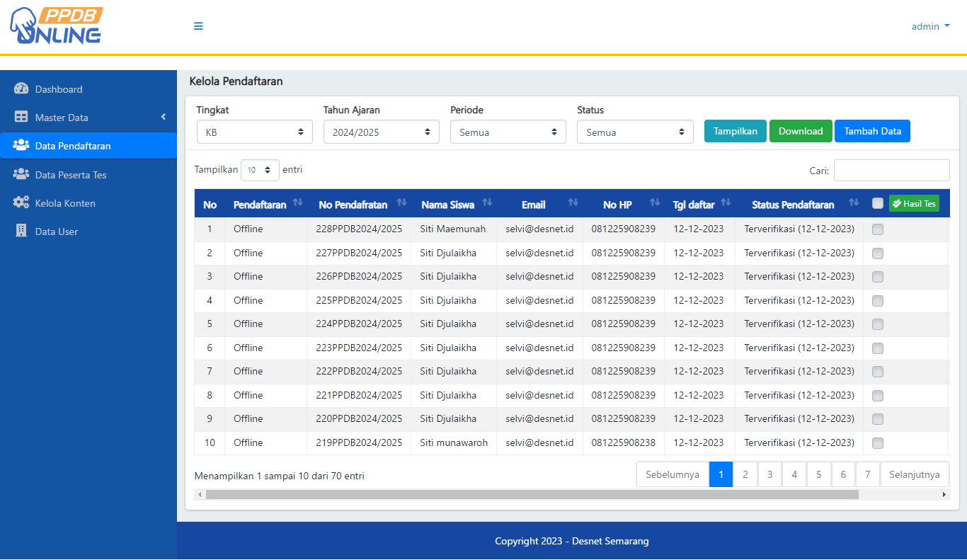Click the hamburger menu toggle icon
Screen dimensions: 967x560
pos(198,26)
